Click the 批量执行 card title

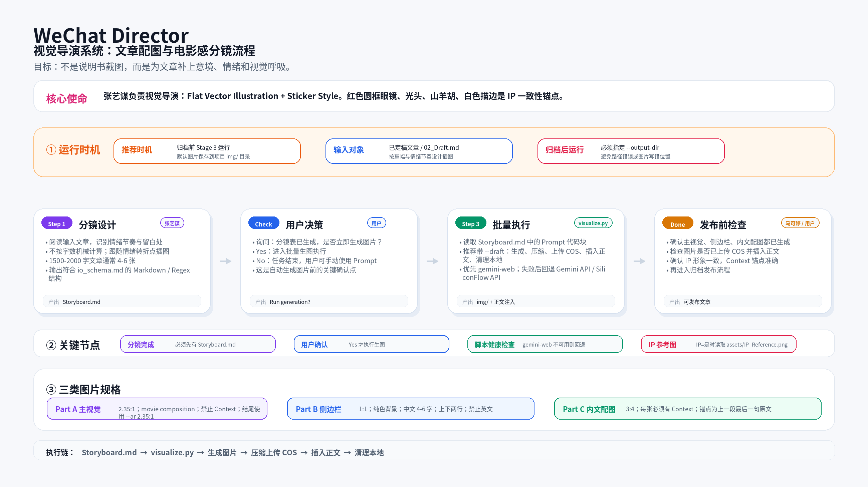coord(511,224)
